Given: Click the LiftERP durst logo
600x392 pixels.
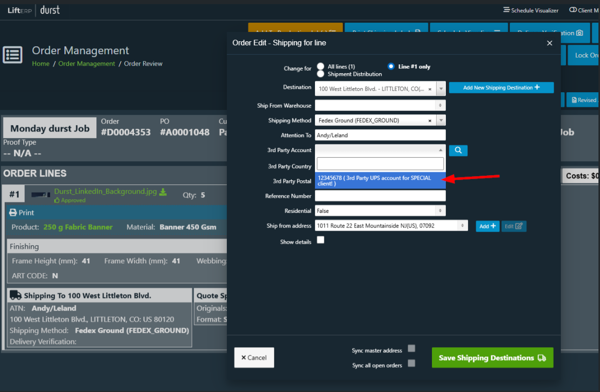Looking at the screenshot, I should point(34,10).
